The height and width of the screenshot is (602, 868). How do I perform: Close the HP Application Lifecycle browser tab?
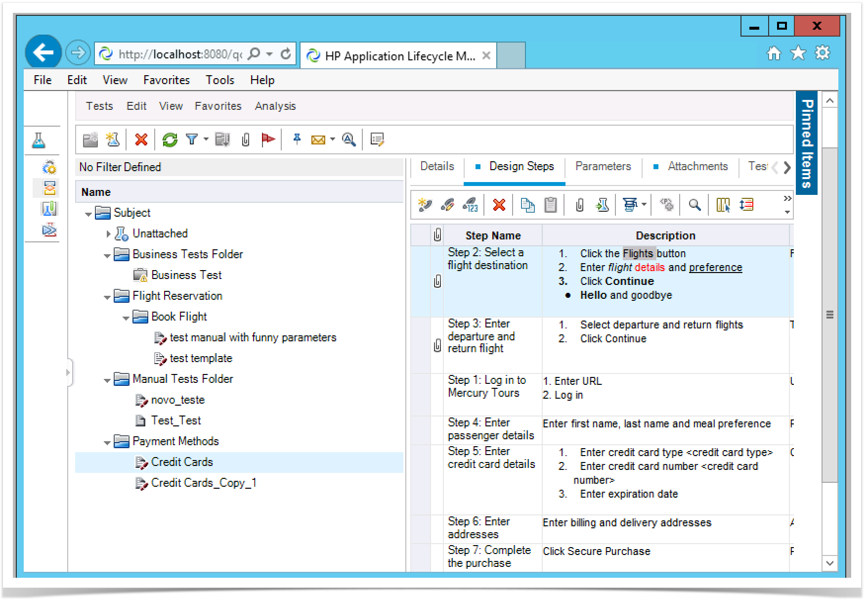click(x=486, y=55)
